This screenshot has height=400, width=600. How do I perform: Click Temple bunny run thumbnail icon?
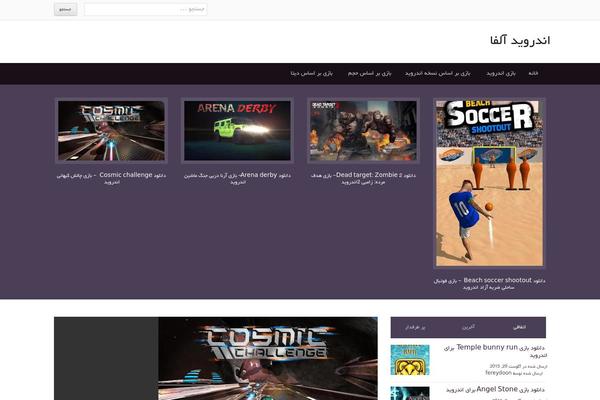tap(410, 360)
